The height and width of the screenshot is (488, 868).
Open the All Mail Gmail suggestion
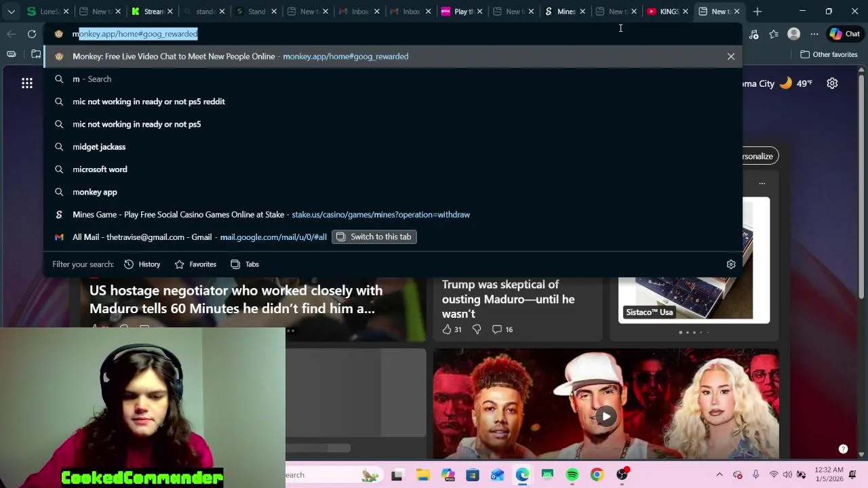pyautogui.click(x=393, y=237)
